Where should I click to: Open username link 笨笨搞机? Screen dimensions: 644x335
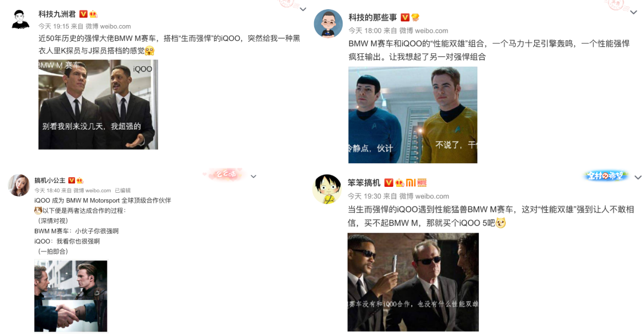pyautogui.click(x=364, y=183)
